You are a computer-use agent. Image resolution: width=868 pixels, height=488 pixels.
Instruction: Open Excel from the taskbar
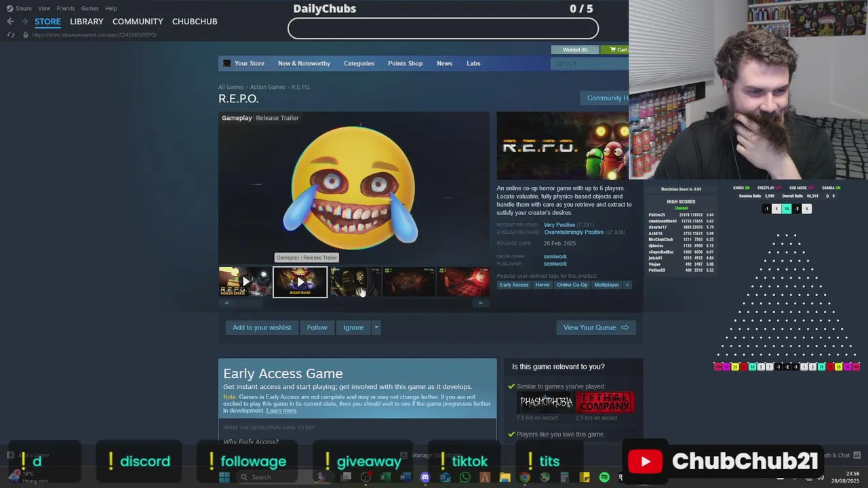pyautogui.click(x=385, y=477)
